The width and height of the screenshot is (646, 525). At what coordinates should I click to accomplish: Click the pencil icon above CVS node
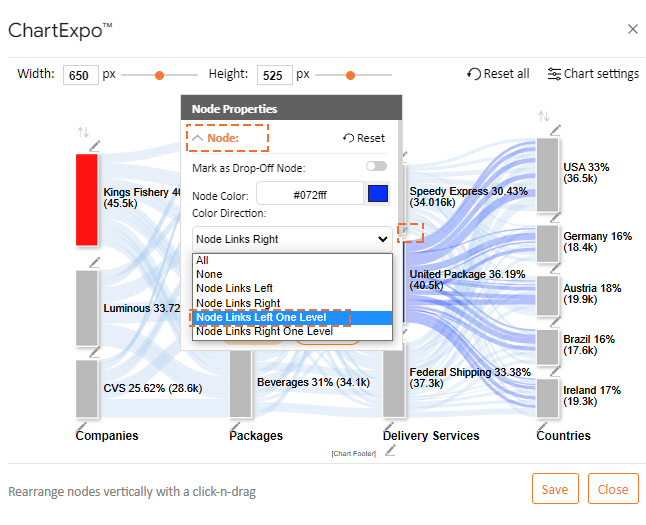(x=95, y=352)
